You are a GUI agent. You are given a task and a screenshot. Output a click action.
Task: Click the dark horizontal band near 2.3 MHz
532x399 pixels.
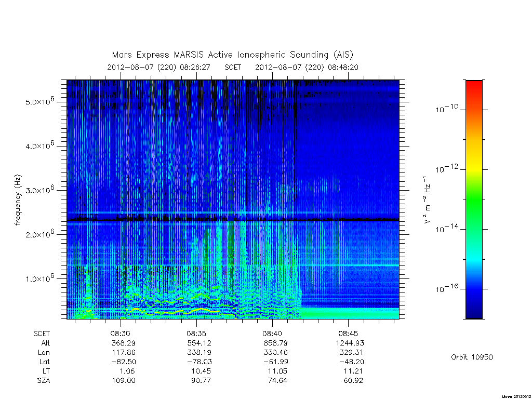tap(233, 220)
